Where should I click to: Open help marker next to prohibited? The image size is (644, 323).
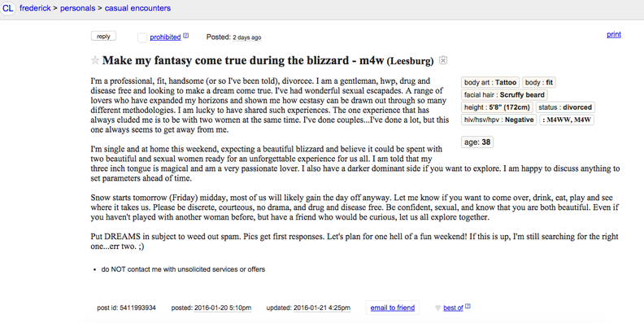pyautogui.click(x=186, y=35)
